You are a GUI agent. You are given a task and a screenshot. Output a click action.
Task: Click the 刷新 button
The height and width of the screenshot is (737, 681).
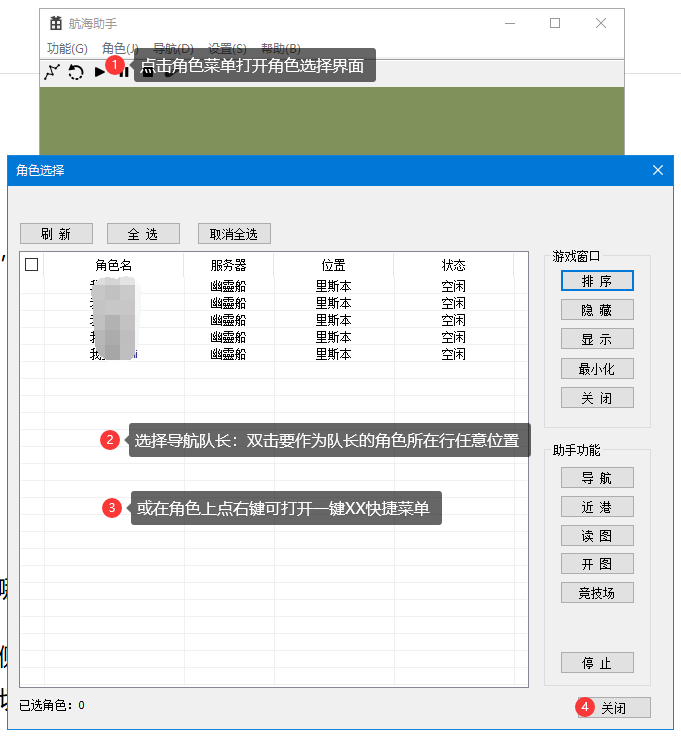tap(56, 233)
